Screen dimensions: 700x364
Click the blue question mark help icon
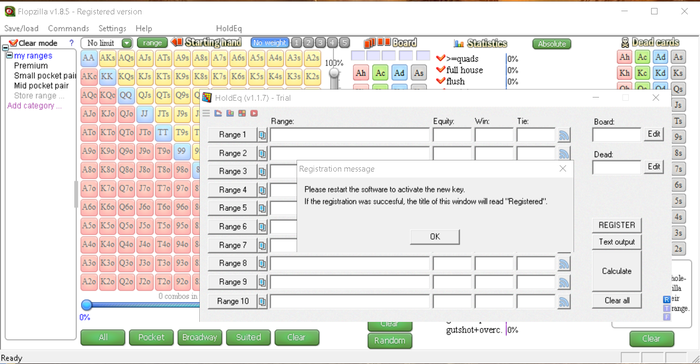pyautogui.click(x=71, y=43)
